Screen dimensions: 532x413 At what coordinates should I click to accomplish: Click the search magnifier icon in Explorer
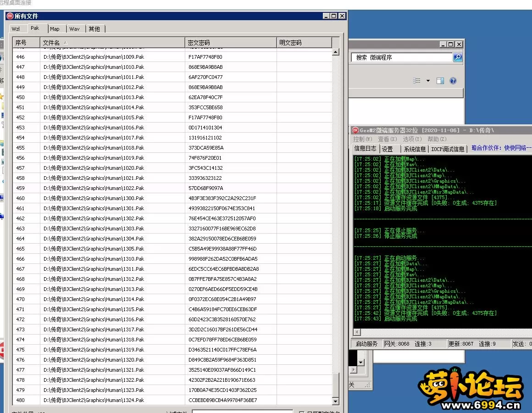(457, 57)
